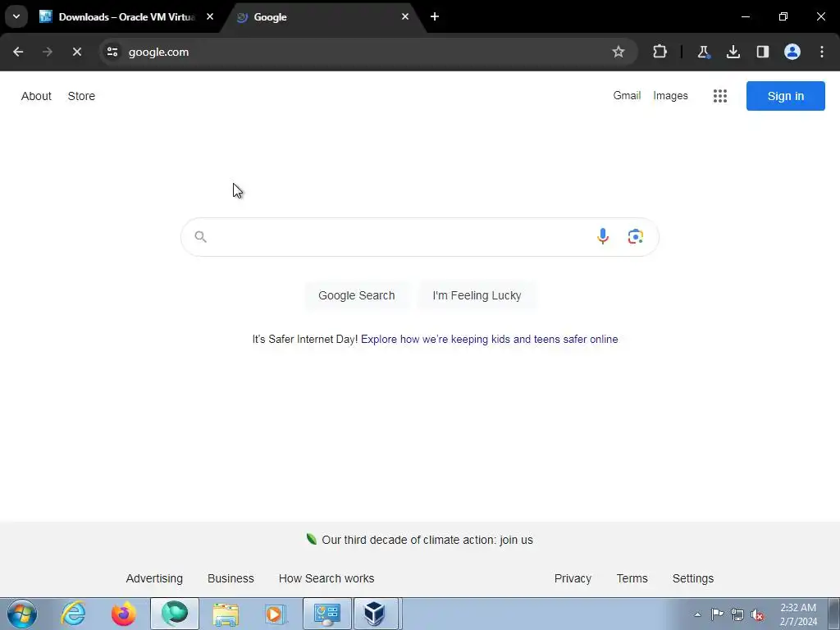Open Gmail link
This screenshot has height=630, width=840.
(x=627, y=95)
